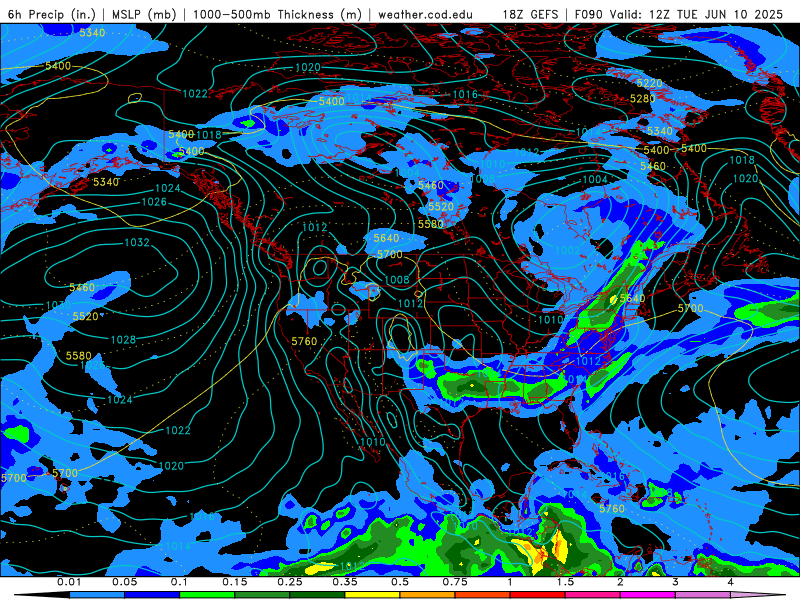Click the 1002 pressure label inside the low
Screen dimensions: 800x600
[x=567, y=251]
